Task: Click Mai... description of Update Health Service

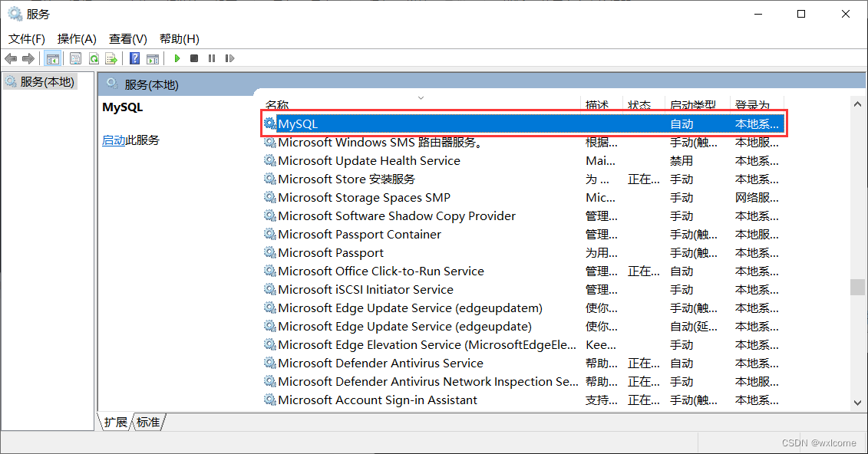Action: (601, 160)
